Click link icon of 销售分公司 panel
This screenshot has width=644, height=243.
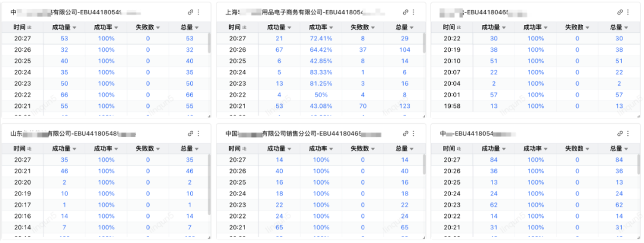point(405,133)
